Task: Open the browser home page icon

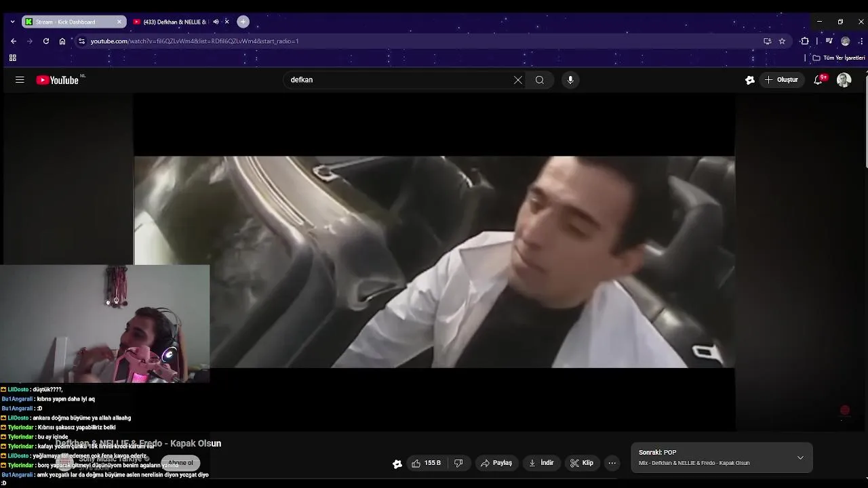Action: [x=62, y=41]
